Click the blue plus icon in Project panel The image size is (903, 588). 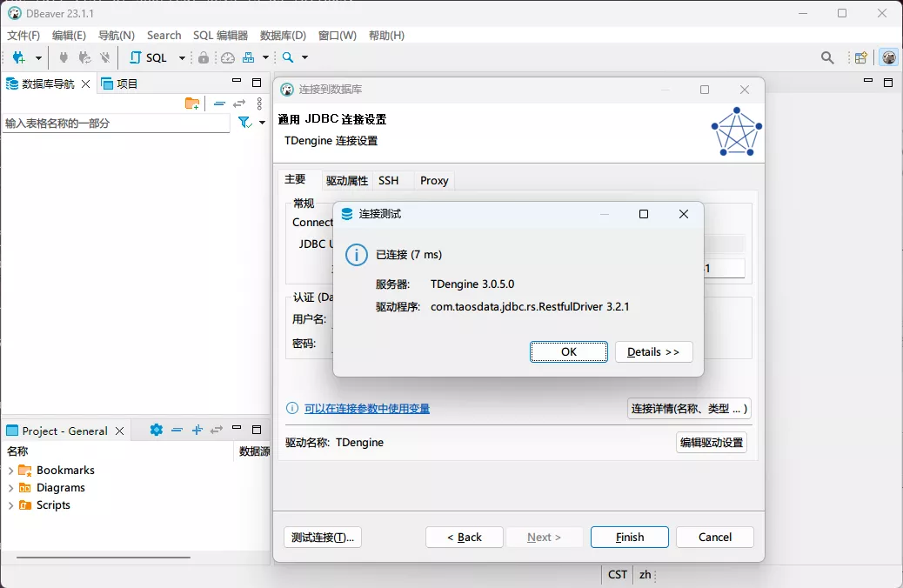pos(197,430)
